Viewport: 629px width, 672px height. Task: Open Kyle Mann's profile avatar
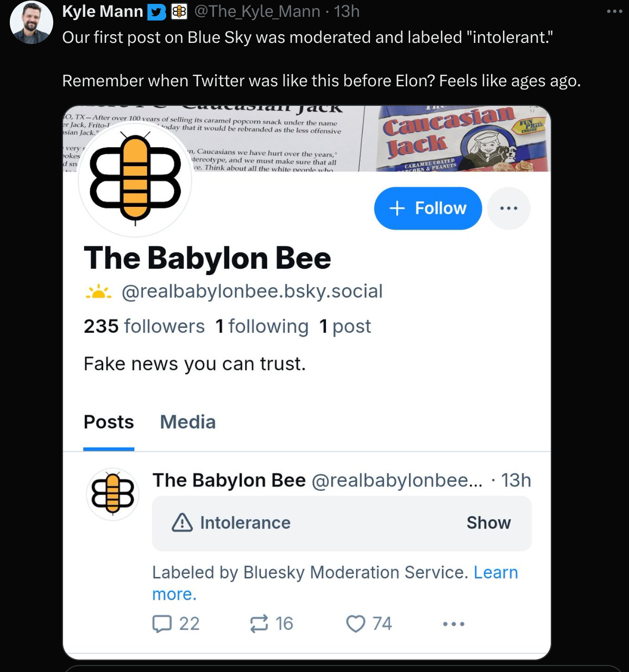tap(32, 22)
